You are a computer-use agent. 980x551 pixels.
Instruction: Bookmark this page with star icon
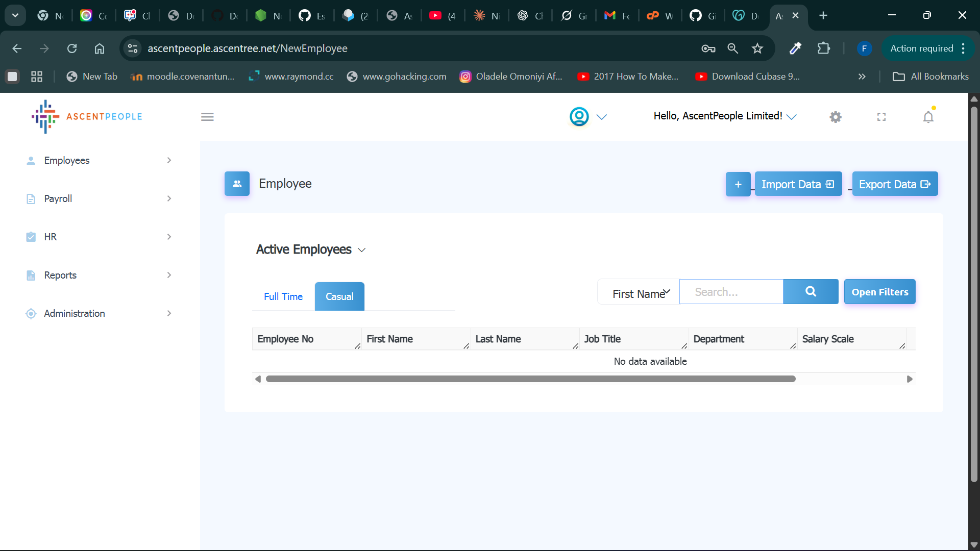tap(757, 48)
